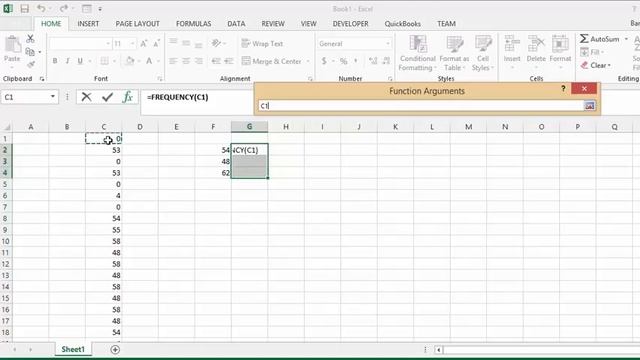Click the Increase Indent icon
This screenshot has height=360, width=640.
pyautogui.click(x=229, y=61)
